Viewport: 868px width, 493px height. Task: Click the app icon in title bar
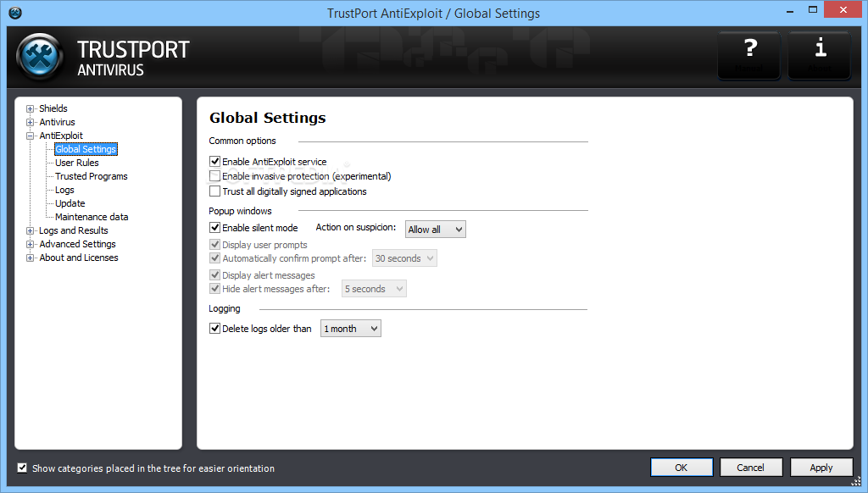tap(15, 13)
